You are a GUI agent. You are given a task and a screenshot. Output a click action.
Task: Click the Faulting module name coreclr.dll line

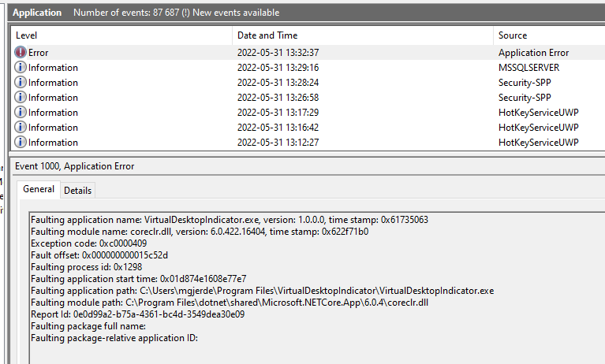[x=200, y=232]
